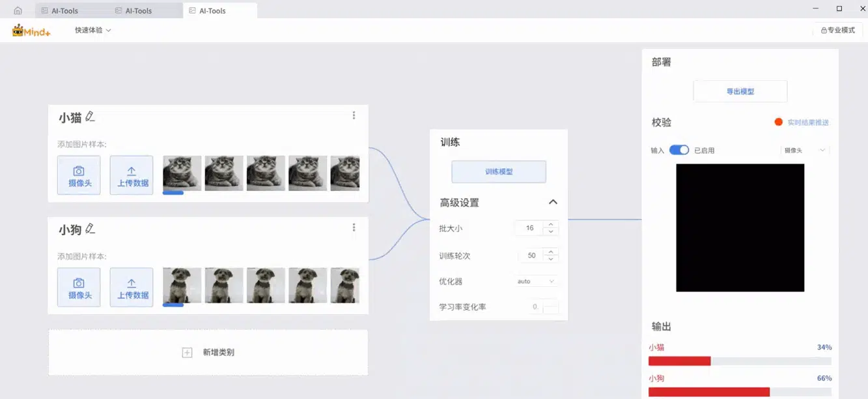Decrease 训练轮次 with the down arrow
Viewport: 868px width, 399px height.
[551, 259]
